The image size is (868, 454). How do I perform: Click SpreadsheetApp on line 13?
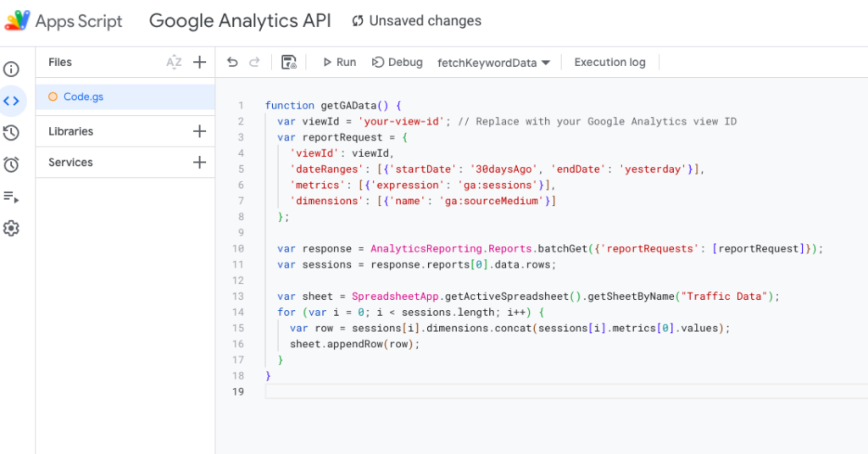pos(395,296)
